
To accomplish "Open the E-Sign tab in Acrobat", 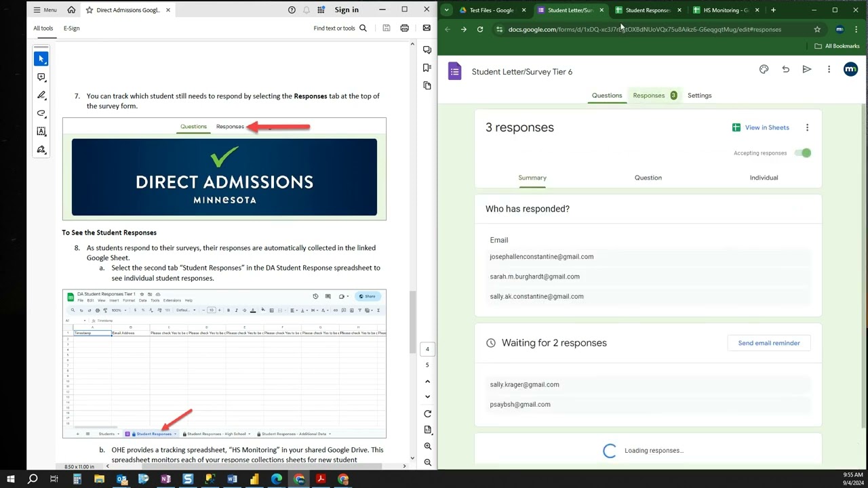I will tap(71, 28).
